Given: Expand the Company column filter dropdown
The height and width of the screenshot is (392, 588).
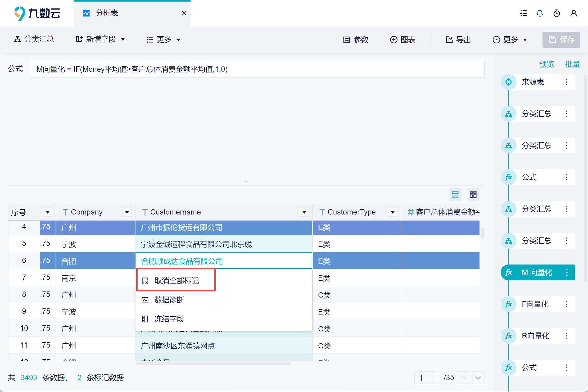Looking at the screenshot, I should (127, 212).
